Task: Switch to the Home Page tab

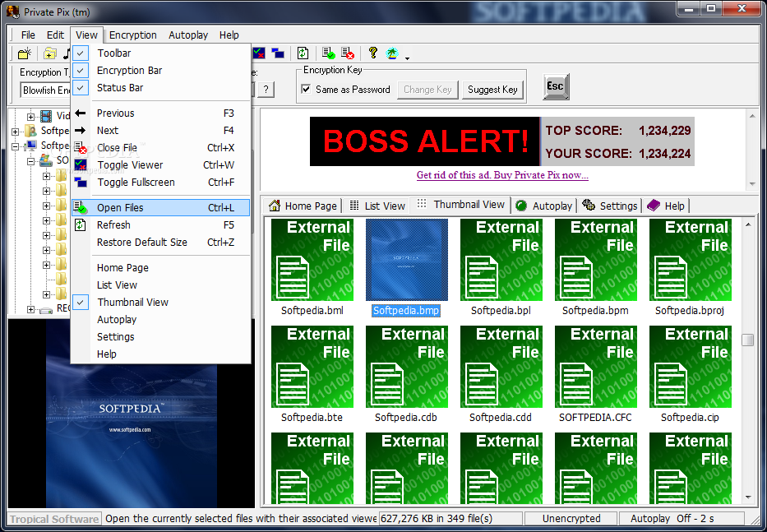Action: pos(303,206)
